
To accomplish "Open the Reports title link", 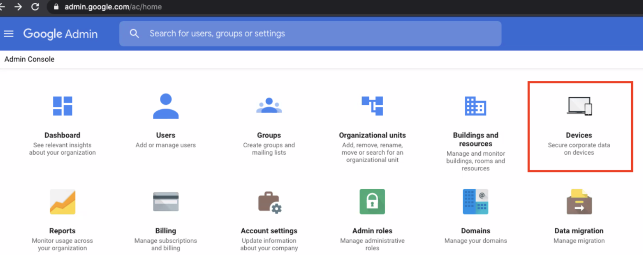I will pos(63,231).
